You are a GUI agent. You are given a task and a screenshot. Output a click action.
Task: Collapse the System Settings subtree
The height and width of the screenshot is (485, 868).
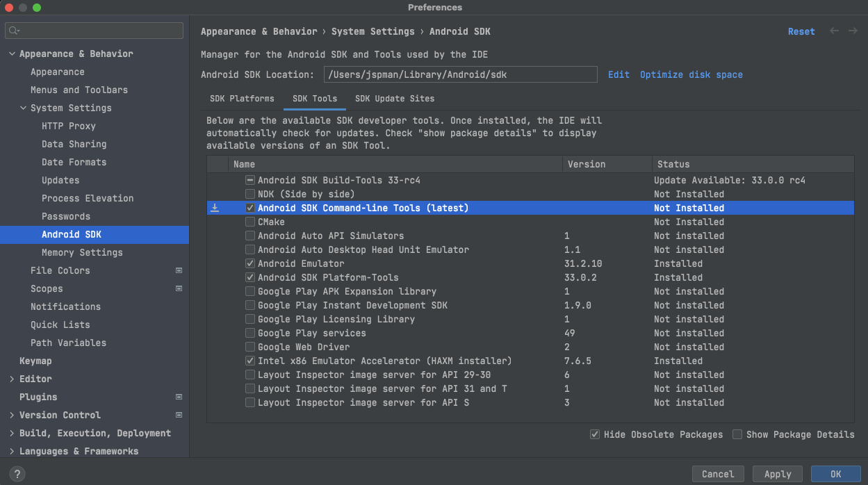tap(23, 108)
